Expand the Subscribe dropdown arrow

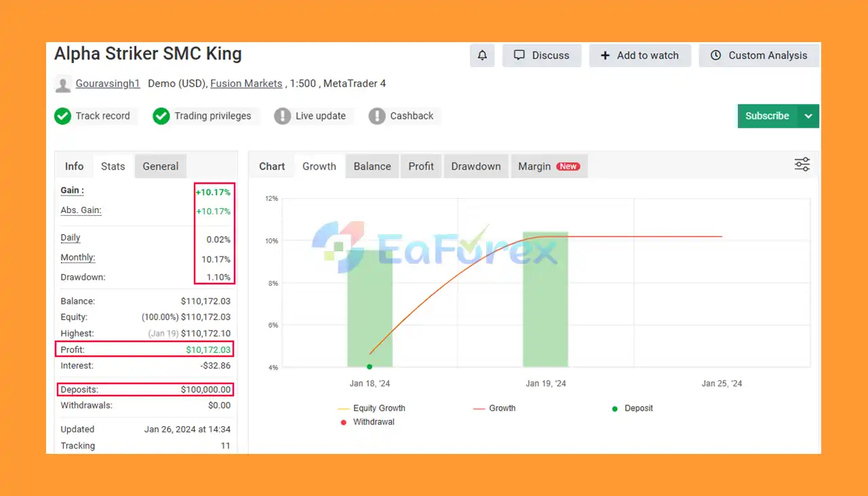(x=808, y=116)
